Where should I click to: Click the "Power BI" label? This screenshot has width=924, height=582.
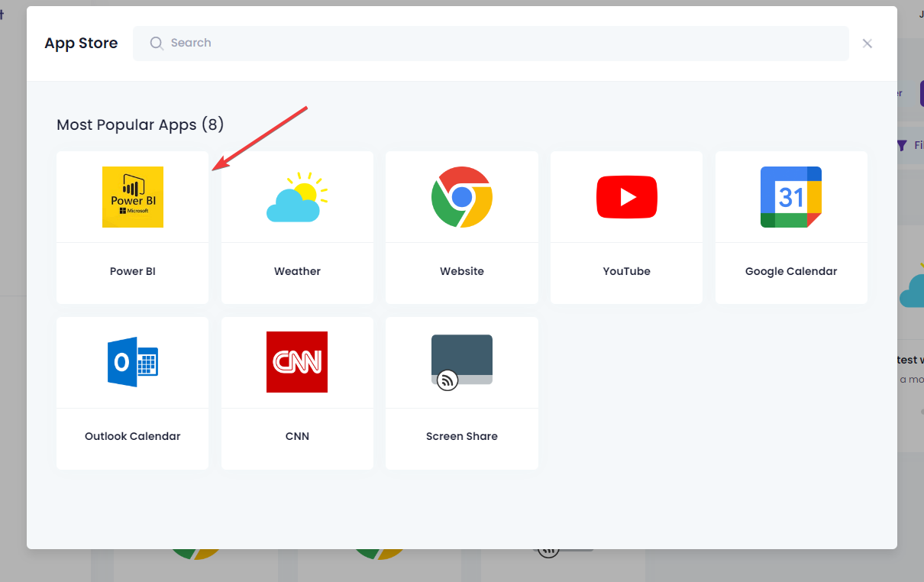[x=133, y=271]
